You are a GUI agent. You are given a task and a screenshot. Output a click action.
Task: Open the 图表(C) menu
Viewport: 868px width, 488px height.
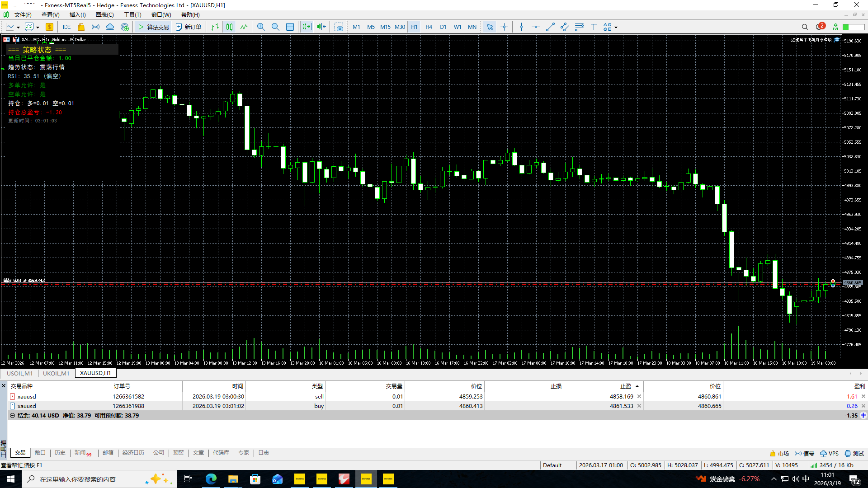(x=104, y=15)
